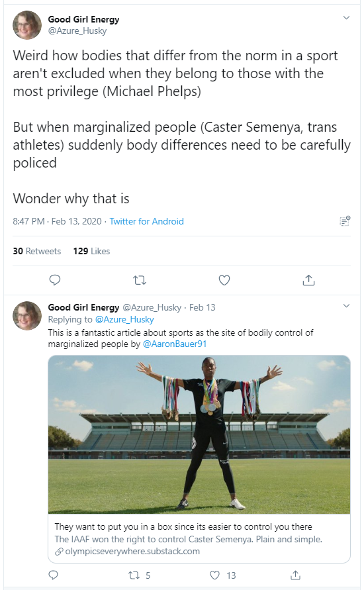
Task: Open the olympicseverywhere.substack.com link card
Action: [x=199, y=538]
